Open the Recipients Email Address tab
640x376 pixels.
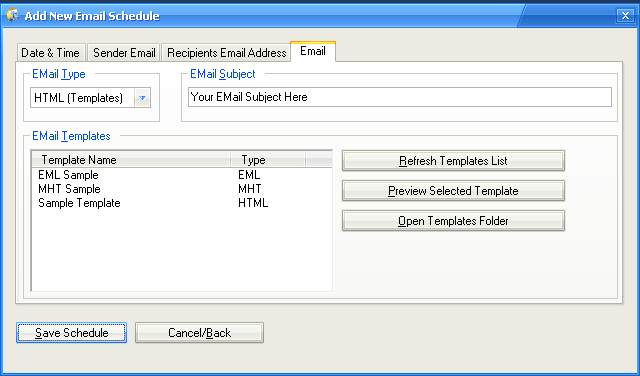[226, 53]
